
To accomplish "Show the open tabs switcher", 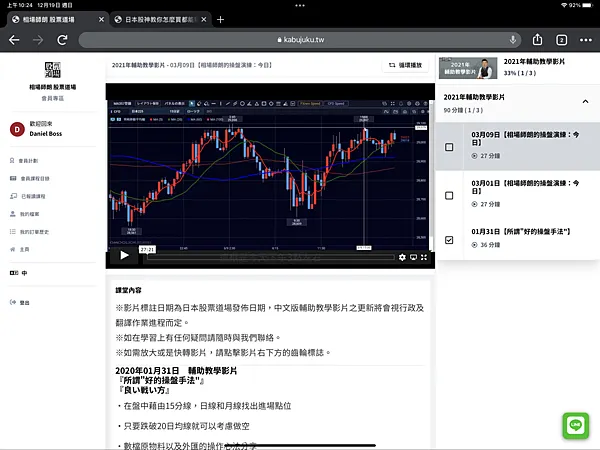I will click(x=561, y=40).
